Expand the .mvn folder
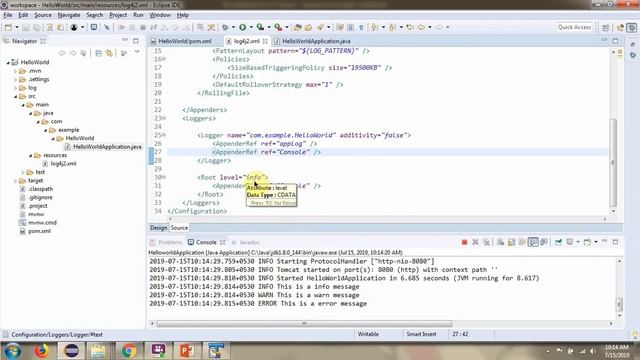The height and width of the screenshot is (360, 640). (16, 71)
